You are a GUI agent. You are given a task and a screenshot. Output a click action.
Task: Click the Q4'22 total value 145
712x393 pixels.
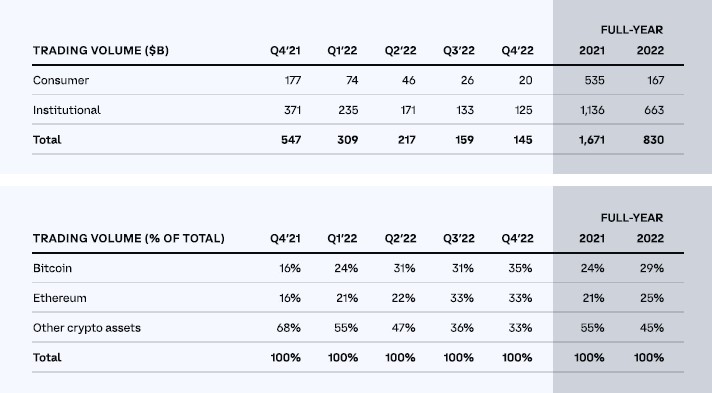point(523,140)
